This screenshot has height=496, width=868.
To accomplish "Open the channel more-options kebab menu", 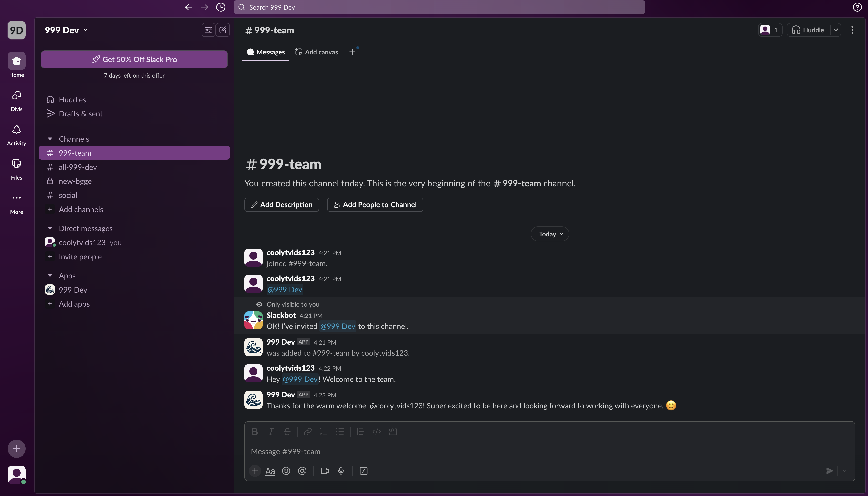I will click(852, 30).
